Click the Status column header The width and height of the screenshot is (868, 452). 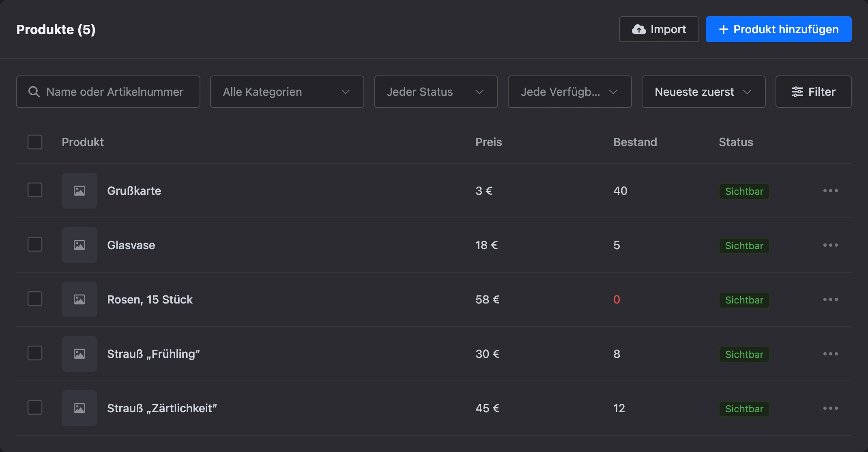coord(736,142)
